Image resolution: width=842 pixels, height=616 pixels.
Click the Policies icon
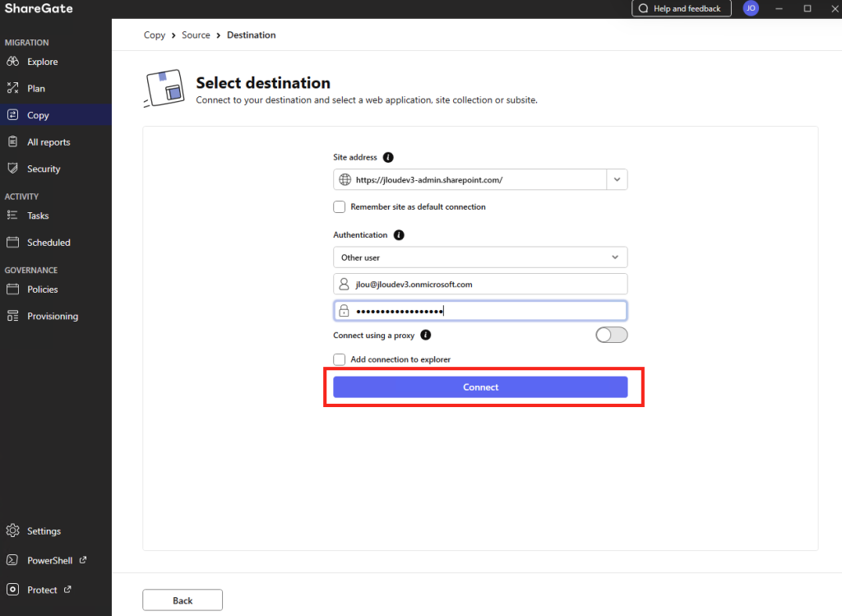(x=13, y=289)
